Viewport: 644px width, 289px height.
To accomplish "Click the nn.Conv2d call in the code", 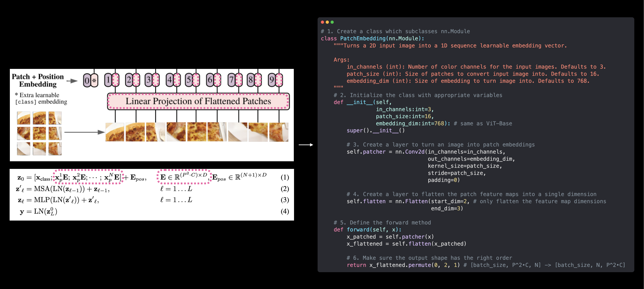I will (410, 152).
